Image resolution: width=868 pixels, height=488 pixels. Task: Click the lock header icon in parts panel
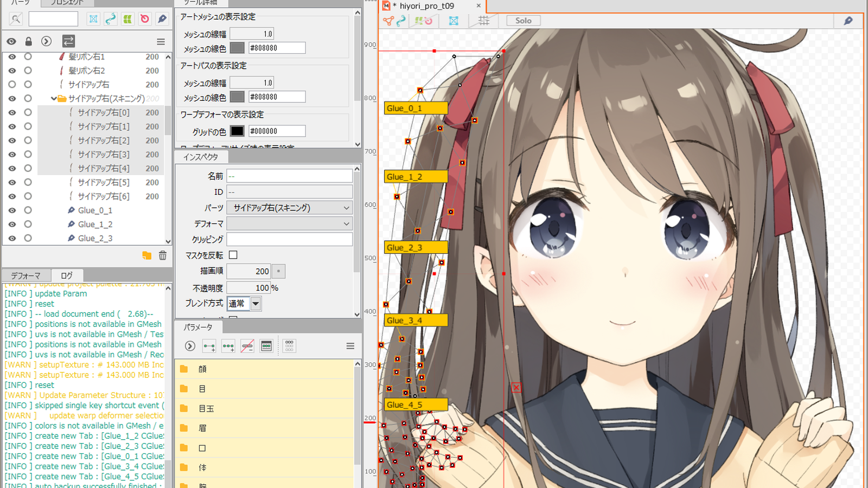[28, 41]
